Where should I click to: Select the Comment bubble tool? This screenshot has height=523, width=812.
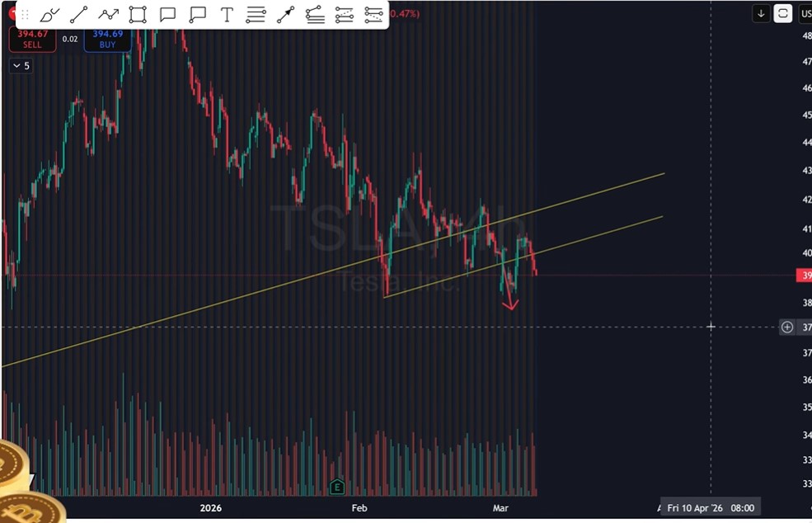pyautogui.click(x=167, y=15)
